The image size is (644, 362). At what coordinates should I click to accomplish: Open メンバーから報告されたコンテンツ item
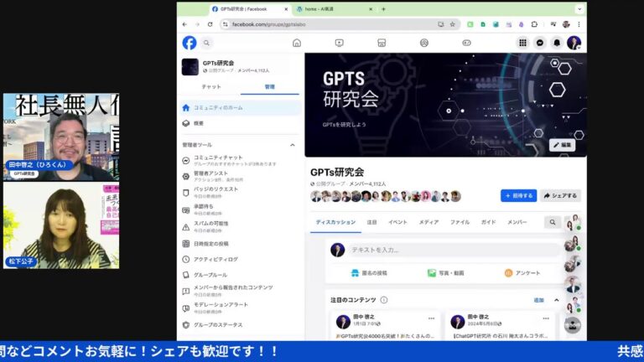pos(241,291)
